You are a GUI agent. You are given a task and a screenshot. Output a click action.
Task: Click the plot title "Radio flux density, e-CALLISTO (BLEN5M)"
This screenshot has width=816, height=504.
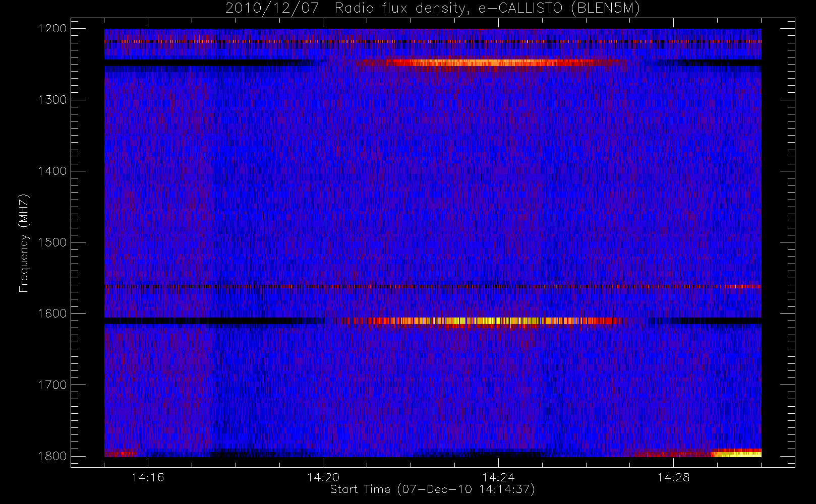(x=487, y=9)
